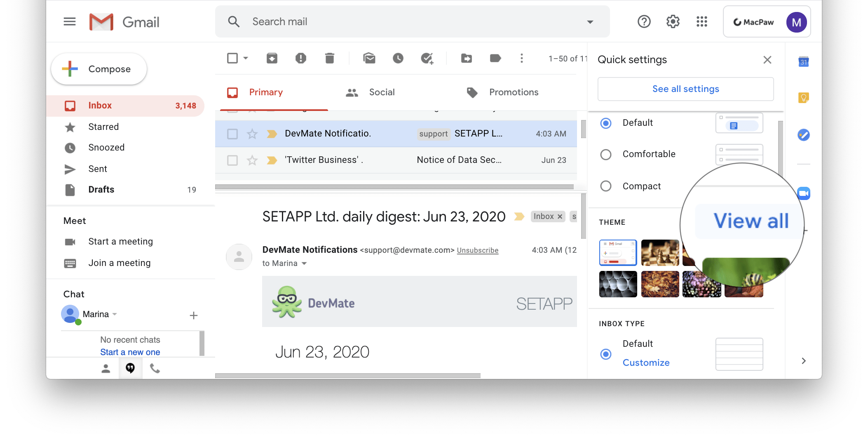Image resolution: width=868 pixels, height=440 pixels.
Task: Archive the selected conversation
Action: pos(272,58)
